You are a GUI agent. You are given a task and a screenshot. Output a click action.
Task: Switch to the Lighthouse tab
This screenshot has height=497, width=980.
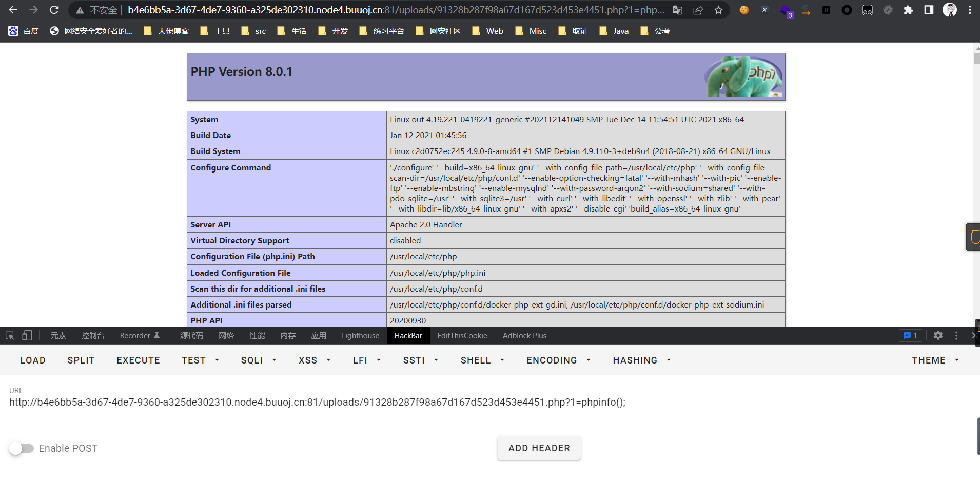[x=360, y=335]
